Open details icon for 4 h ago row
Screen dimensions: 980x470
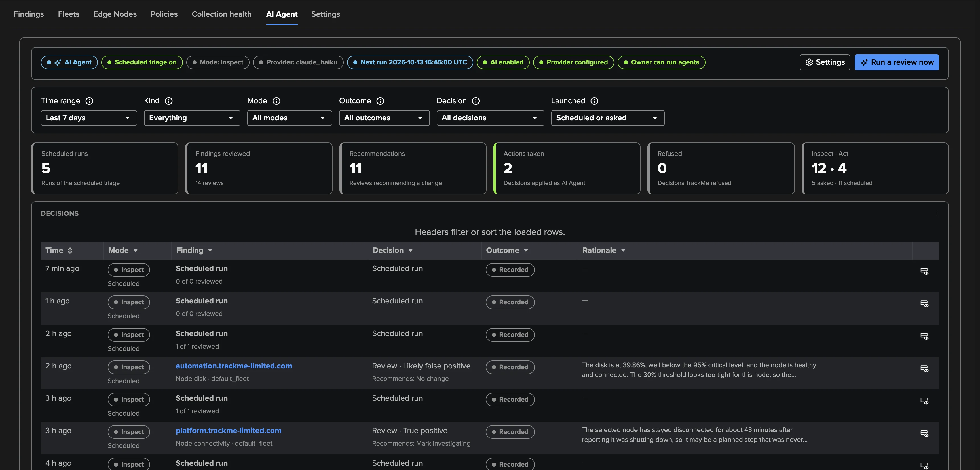924,465
